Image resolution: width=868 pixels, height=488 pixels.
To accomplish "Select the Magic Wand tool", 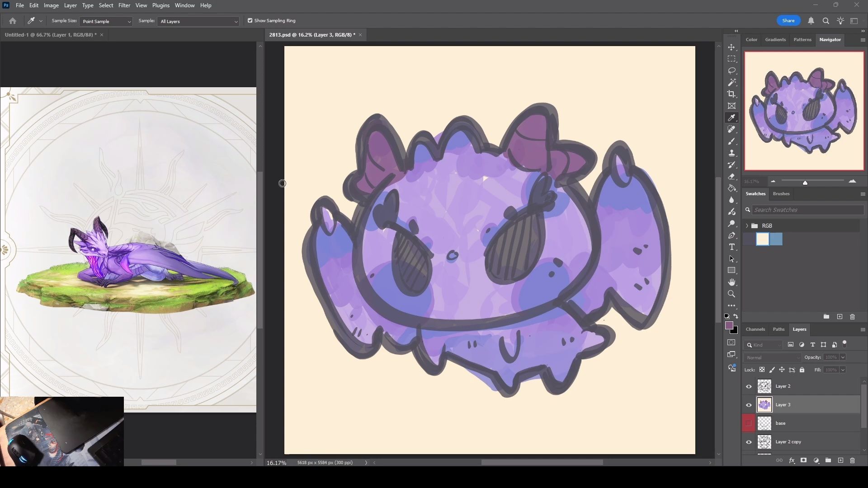I will (x=731, y=83).
